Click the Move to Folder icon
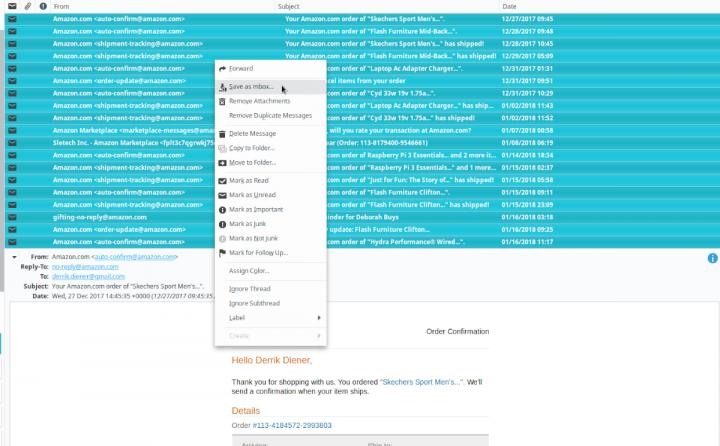The height and width of the screenshot is (446, 720). pos(222,162)
